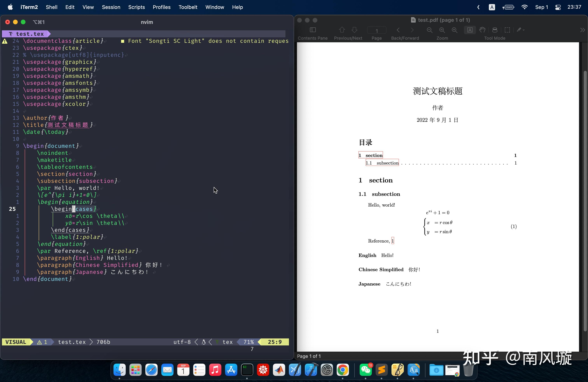Viewport: 588px width, 382px height.
Task: Go to next page with down arrow
Action: pos(354,30)
